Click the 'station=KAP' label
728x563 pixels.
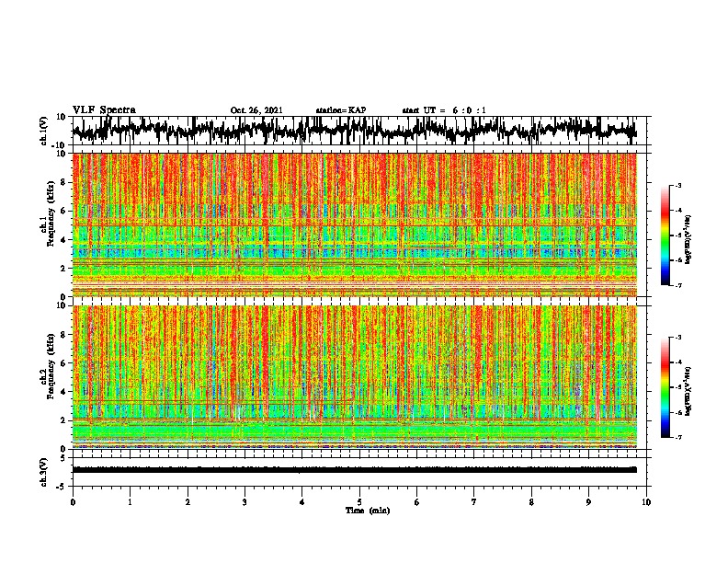341,110
